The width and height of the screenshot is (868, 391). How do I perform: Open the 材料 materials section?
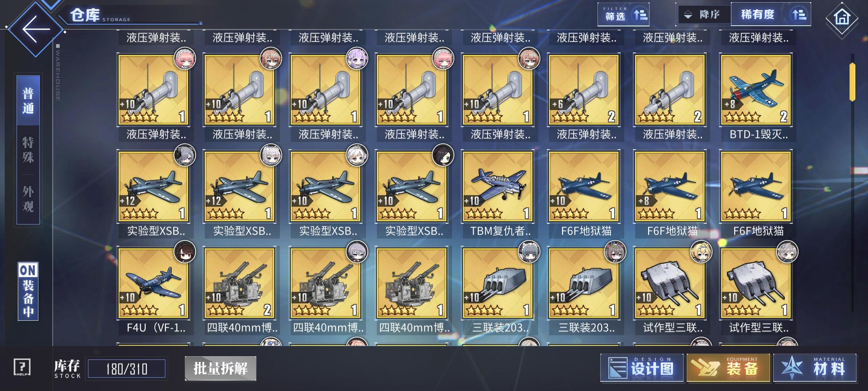tap(815, 368)
